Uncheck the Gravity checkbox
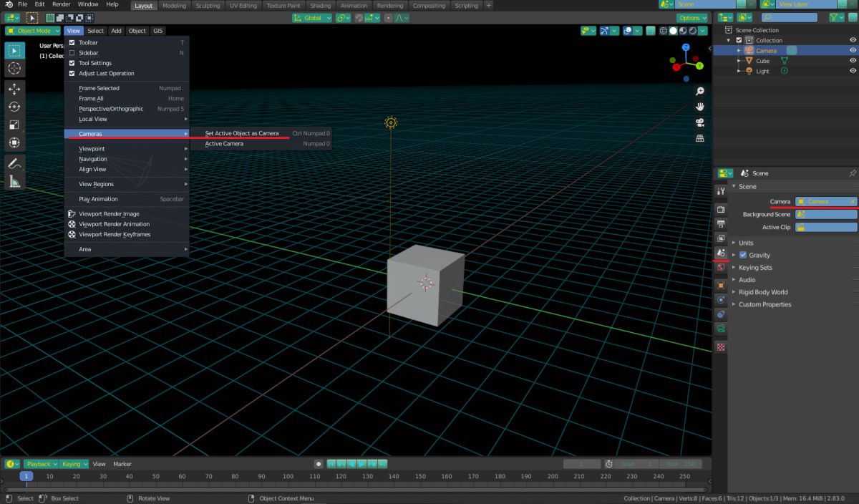The width and height of the screenshot is (859, 504). [x=743, y=255]
